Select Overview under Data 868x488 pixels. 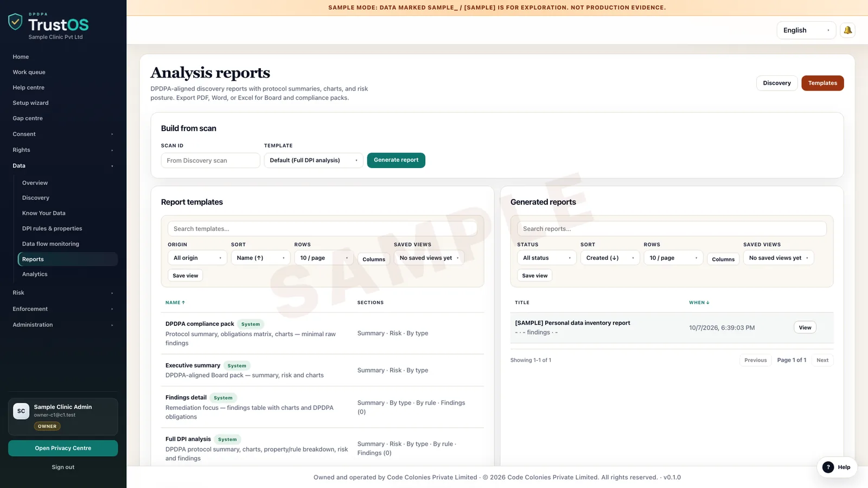point(68,183)
